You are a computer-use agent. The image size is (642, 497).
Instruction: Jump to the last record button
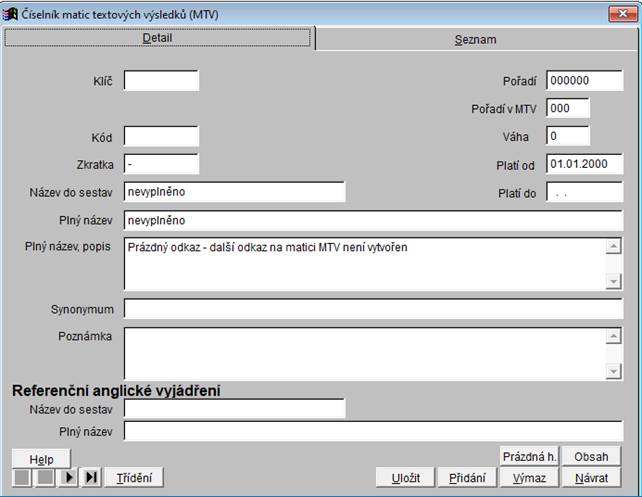coord(91,478)
